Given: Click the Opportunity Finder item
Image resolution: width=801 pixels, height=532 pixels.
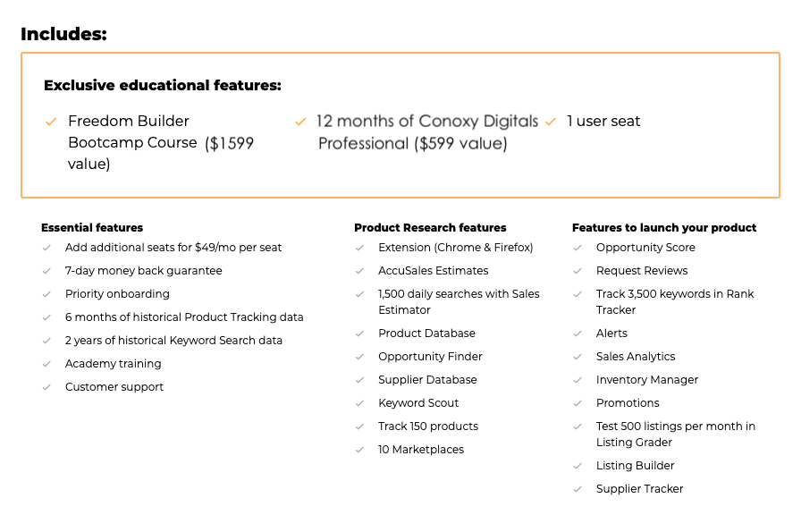Looking at the screenshot, I should pos(430,357).
